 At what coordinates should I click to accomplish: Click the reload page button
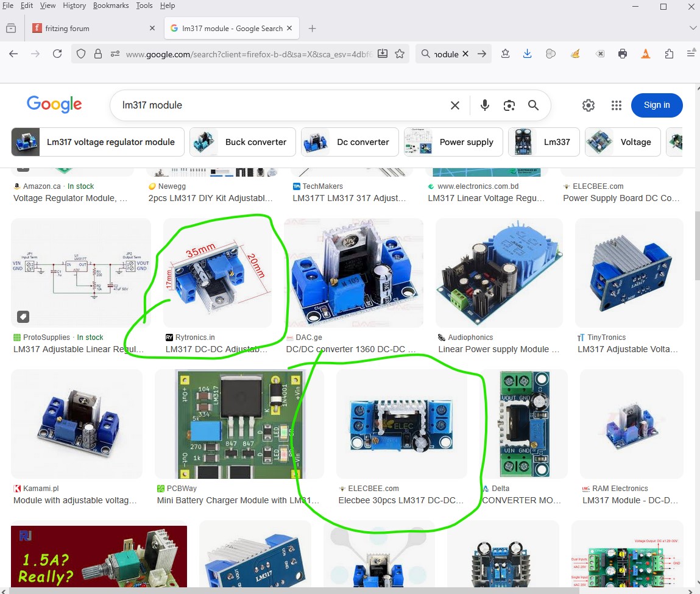(57, 54)
